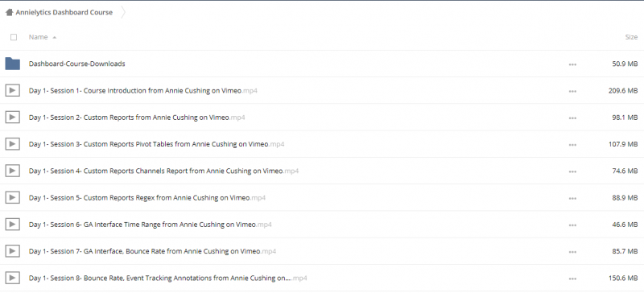
Task: Open the Session 1 Course Introduction video
Action: (143, 90)
